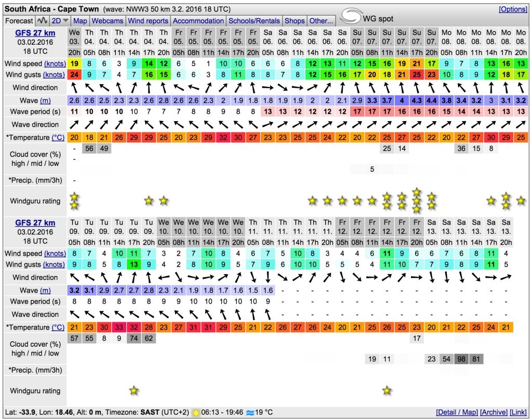This screenshot has height=420, width=532.
Task: Open the Other... tab menu
Action: (x=321, y=21)
